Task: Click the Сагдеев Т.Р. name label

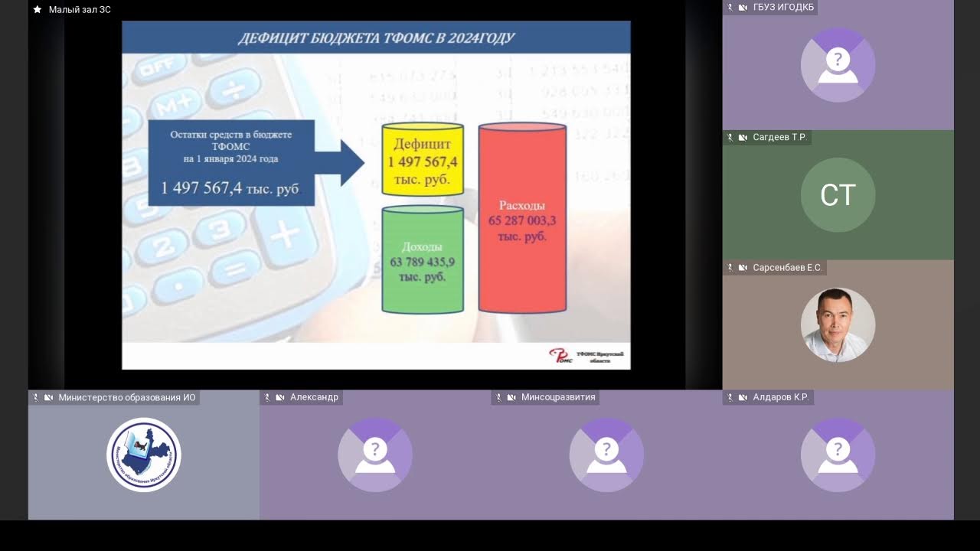Action: click(779, 138)
